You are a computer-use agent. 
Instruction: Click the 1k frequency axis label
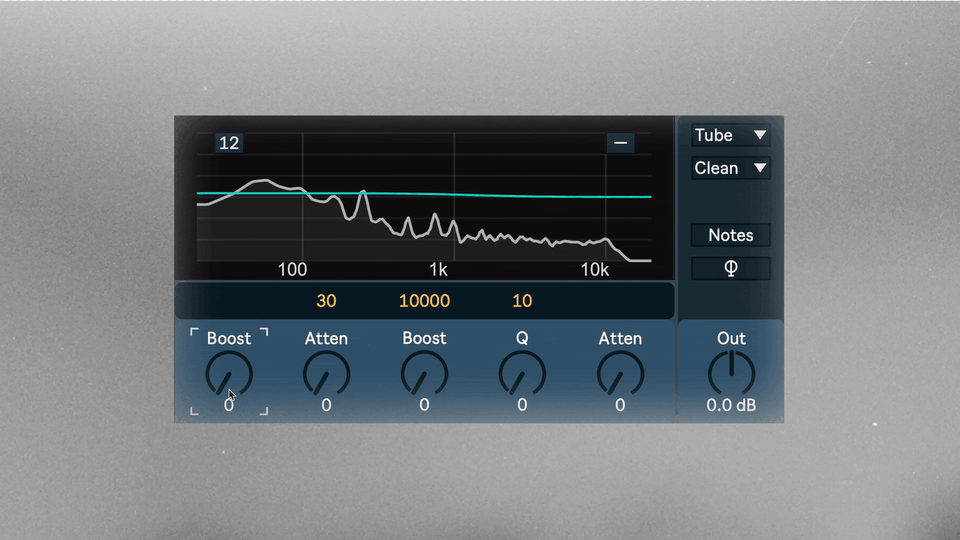438,269
